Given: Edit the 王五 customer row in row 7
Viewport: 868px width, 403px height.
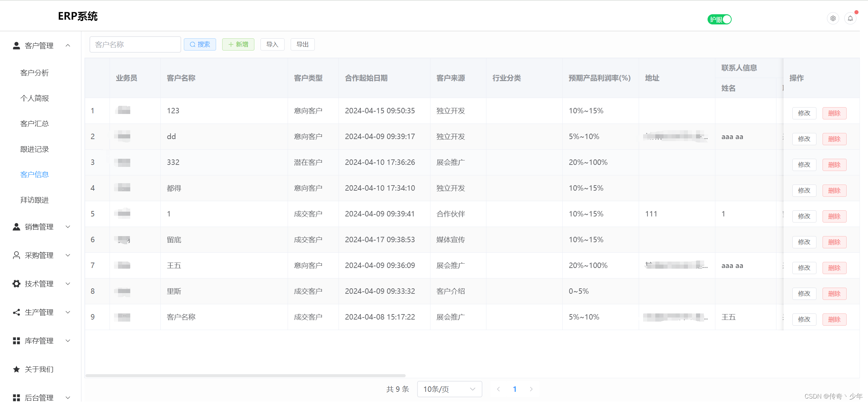Looking at the screenshot, I should (804, 268).
